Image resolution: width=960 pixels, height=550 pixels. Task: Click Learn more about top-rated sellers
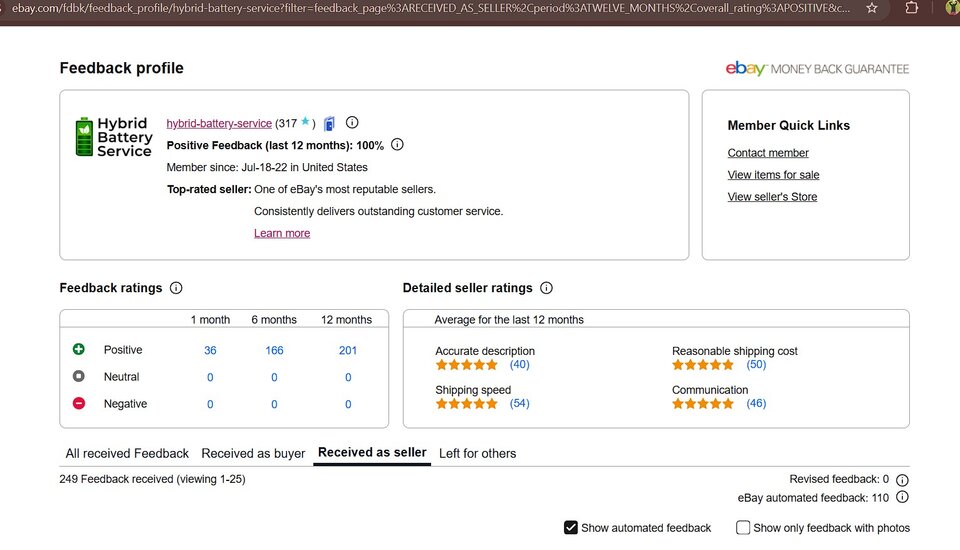282,233
